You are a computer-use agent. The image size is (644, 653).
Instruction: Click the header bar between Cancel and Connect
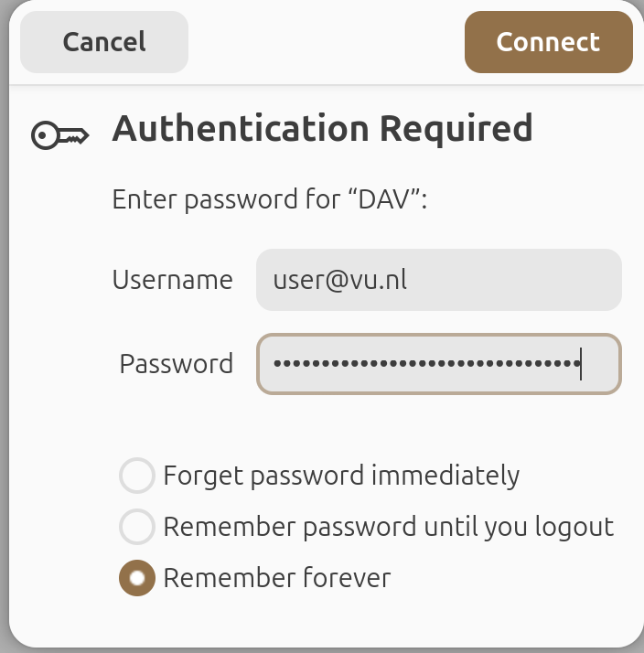tap(326, 42)
